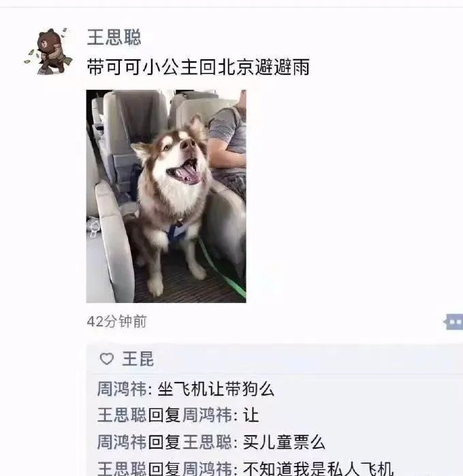Tap 回复 in the 买儿童票么 line

[165, 442]
